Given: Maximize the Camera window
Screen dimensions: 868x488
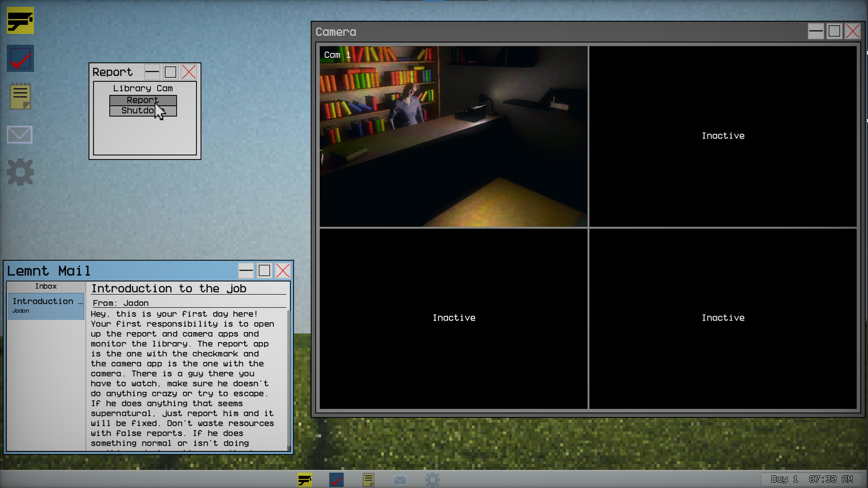Looking at the screenshot, I should [834, 32].
